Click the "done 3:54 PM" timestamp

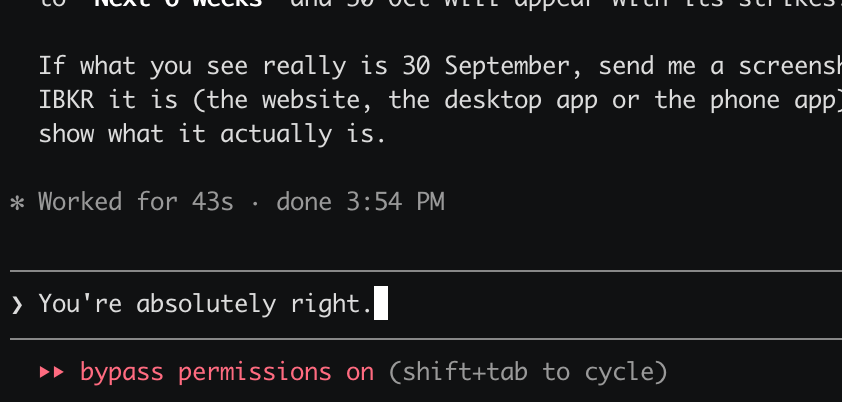tap(360, 202)
